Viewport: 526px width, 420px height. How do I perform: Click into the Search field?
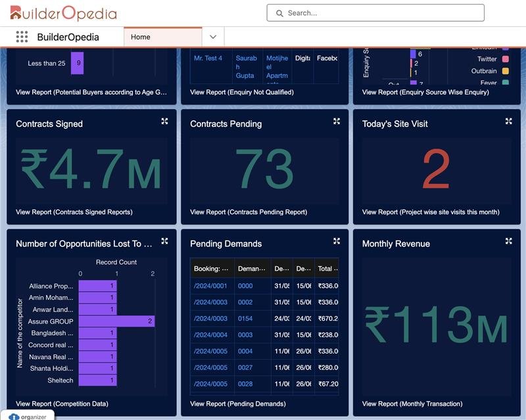375,13
